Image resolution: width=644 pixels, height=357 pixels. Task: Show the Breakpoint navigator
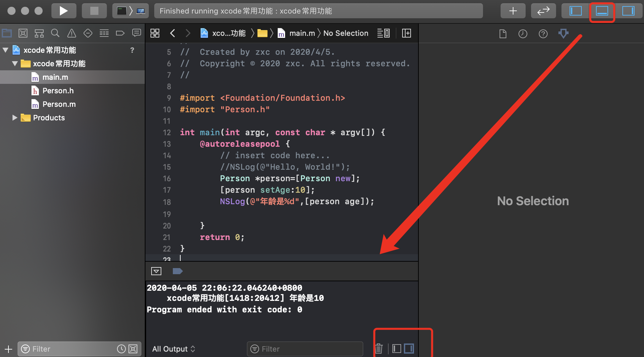click(x=120, y=33)
